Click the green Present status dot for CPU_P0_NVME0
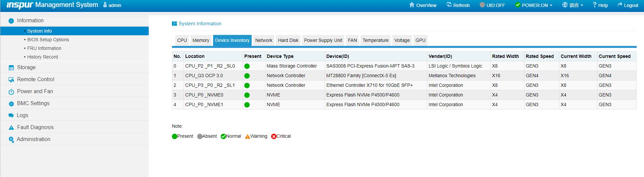Screen dimensions: 644x177 point(247,95)
